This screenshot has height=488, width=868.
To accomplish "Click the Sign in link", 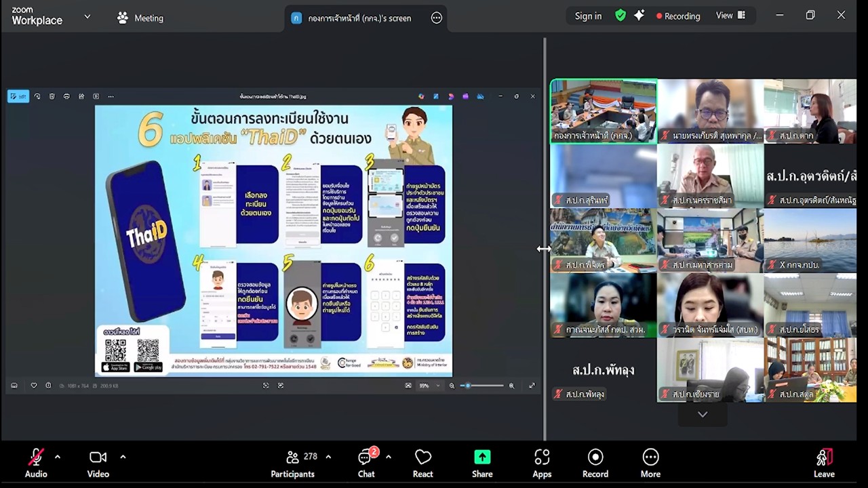I will click(588, 16).
